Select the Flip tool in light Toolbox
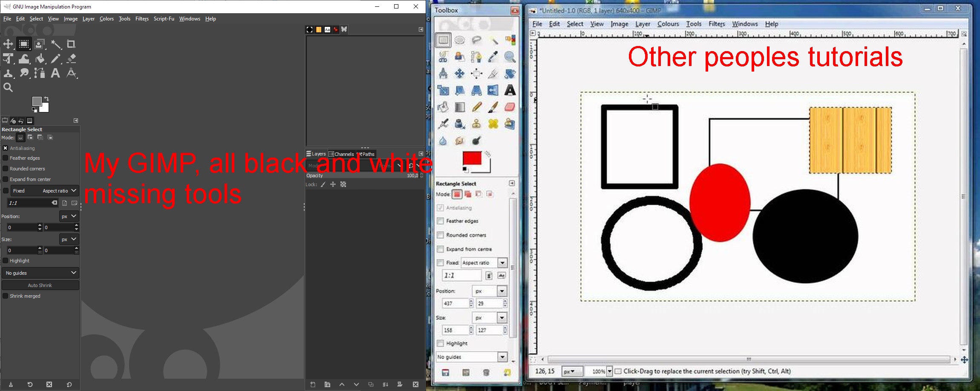This screenshot has width=980, height=391. pyautogui.click(x=493, y=90)
